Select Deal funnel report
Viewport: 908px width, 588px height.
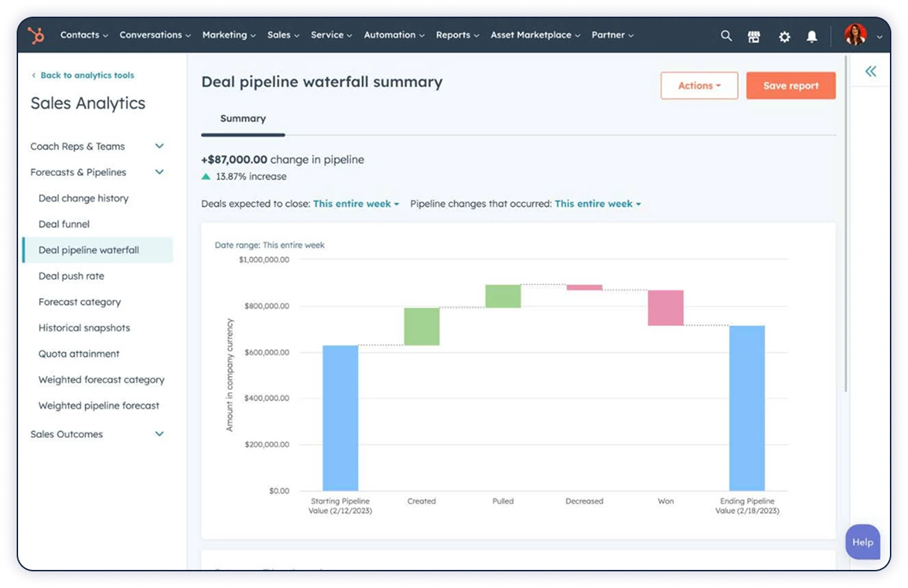click(64, 224)
